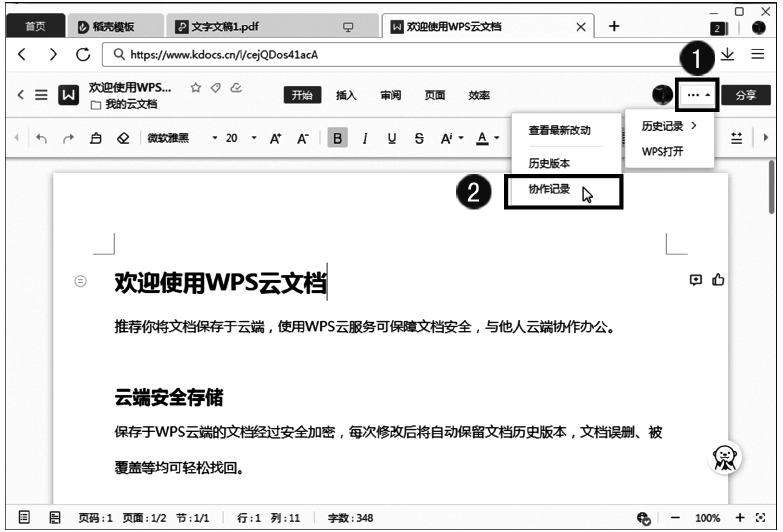Click the browser refresh icon
This screenshot has height=532, width=783.
coord(83,53)
